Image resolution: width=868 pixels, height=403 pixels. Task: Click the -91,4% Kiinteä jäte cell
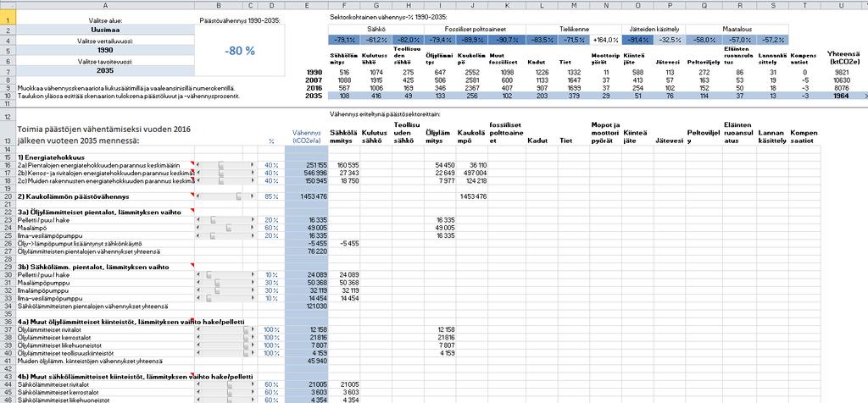pyautogui.click(x=637, y=40)
